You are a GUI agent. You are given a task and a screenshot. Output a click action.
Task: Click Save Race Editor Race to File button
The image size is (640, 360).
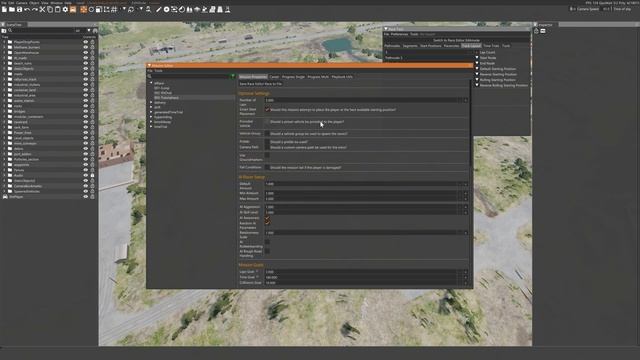coord(261,84)
